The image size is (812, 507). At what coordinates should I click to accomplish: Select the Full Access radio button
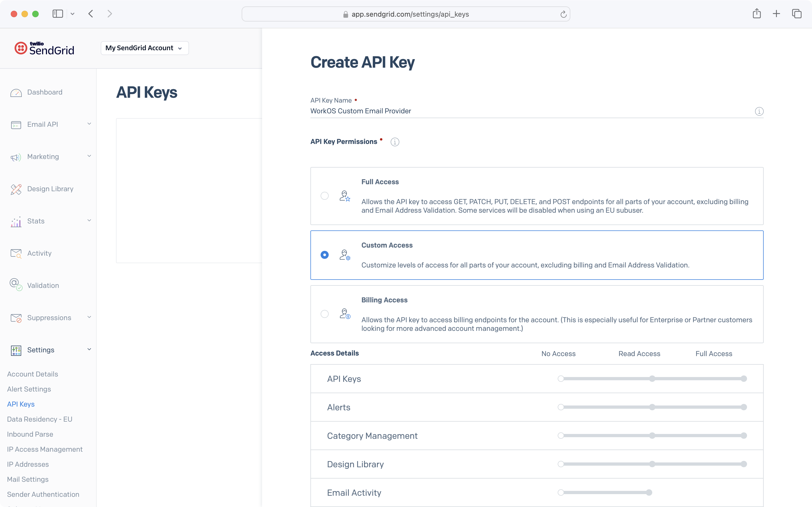[325, 196]
